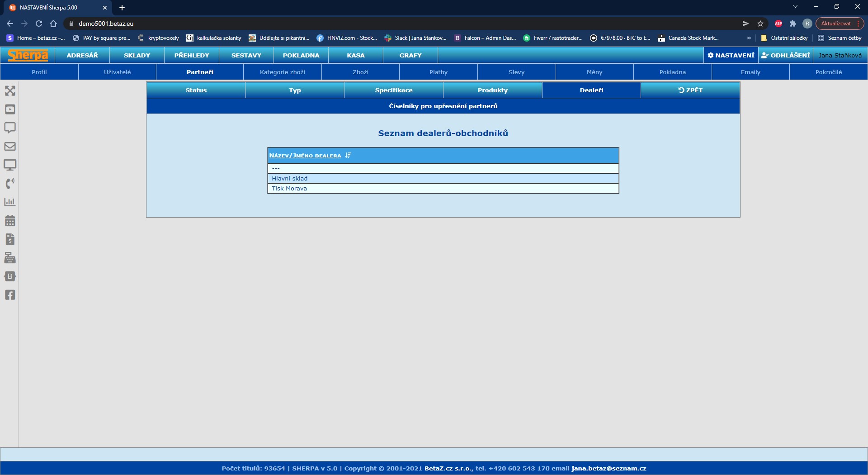
Task: Sort by the Název/Jméno dealera column header
Action: pyautogui.click(x=305, y=156)
